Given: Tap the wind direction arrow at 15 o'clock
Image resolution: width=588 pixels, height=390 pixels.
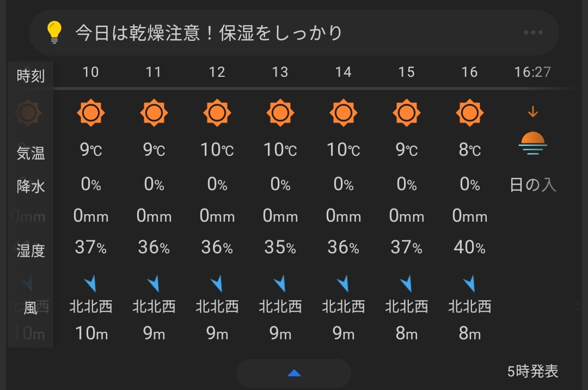Looking at the screenshot, I should pyautogui.click(x=406, y=284).
